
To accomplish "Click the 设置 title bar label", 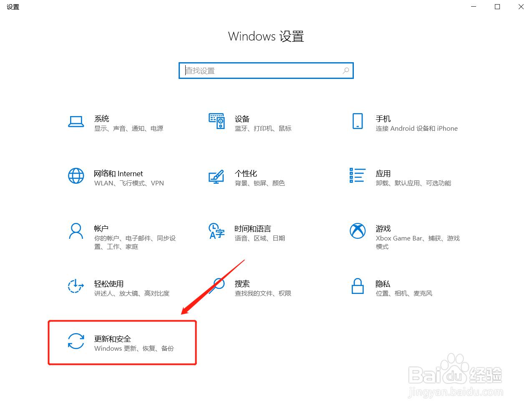I will click(13, 7).
